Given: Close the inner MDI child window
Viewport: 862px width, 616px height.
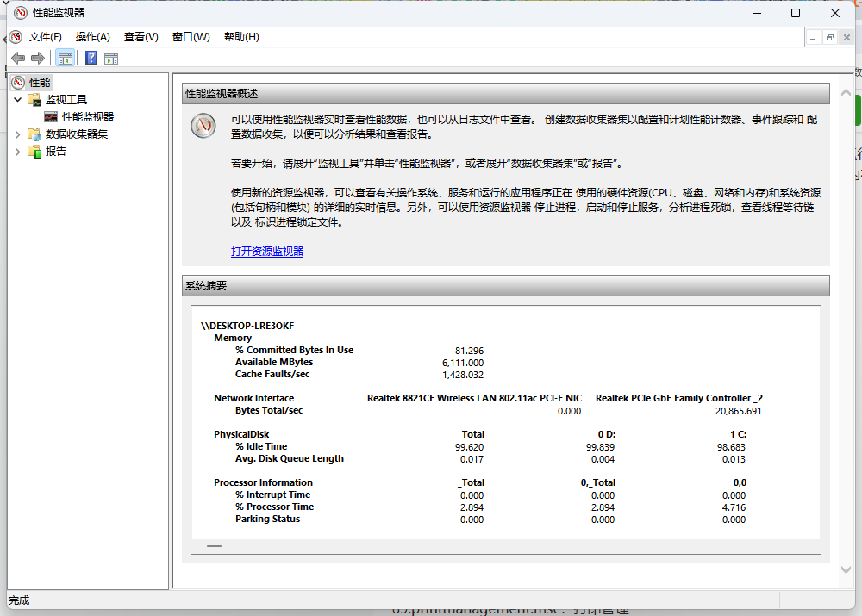Looking at the screenshot, I should [x=847, y=37].
